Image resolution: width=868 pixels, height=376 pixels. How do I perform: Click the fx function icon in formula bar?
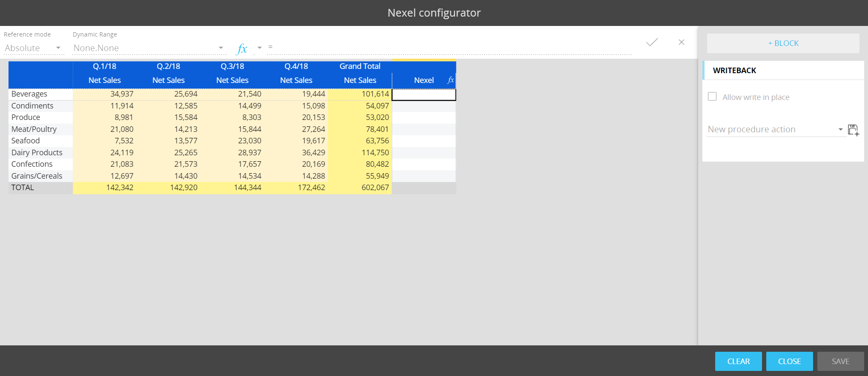point(242,48)
